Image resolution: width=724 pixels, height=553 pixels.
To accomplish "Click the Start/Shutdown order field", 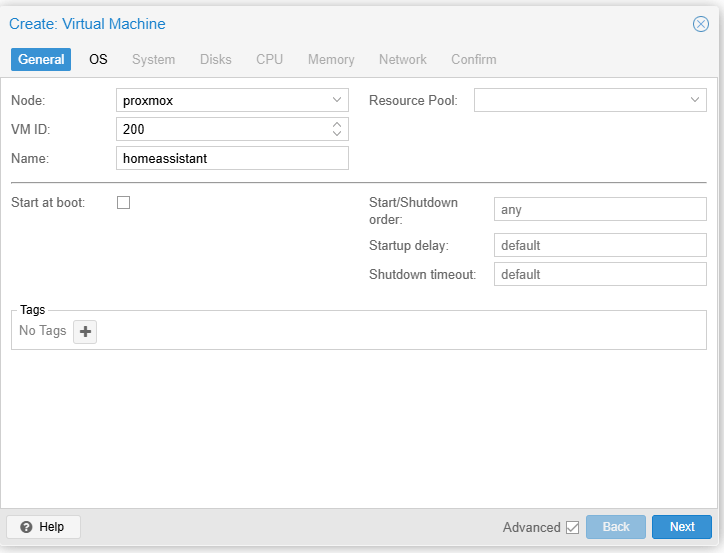I will coord(600,210).
